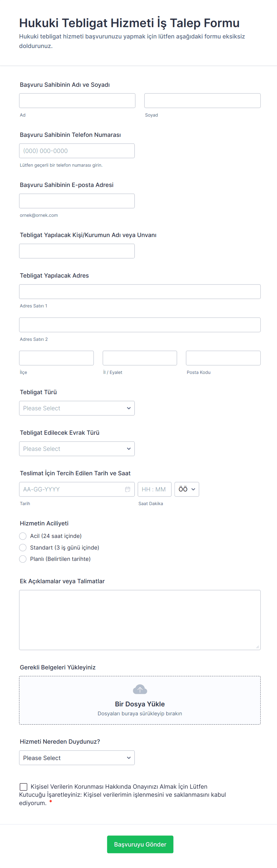
Task: Open Hizmeti Nereden Duydunuz dropdown
Action: [77, 758]
